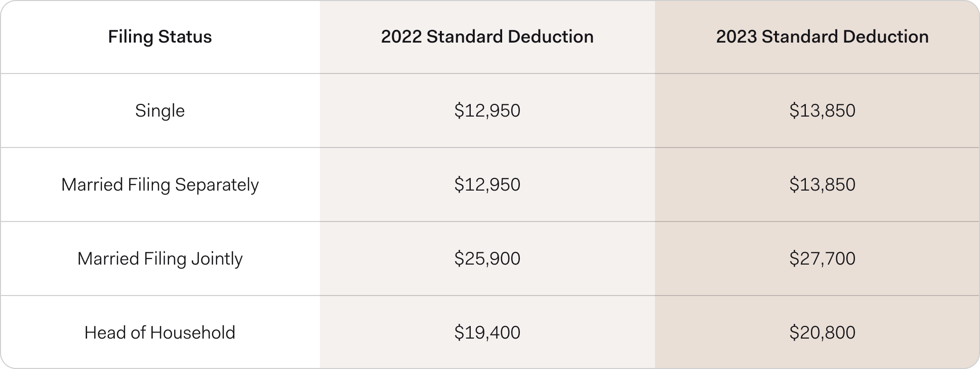Click the $19,400 deduction value
Screen dimensions: 980x369
487,333
